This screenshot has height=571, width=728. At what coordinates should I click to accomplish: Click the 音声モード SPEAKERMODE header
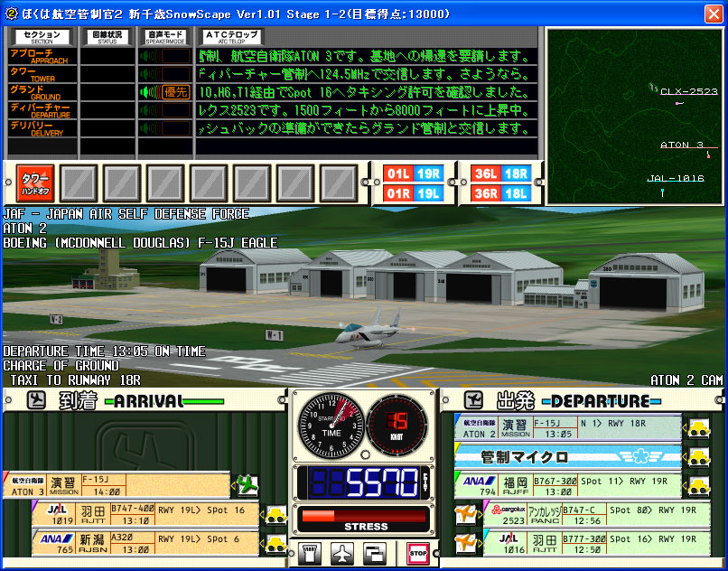point(165,37)
